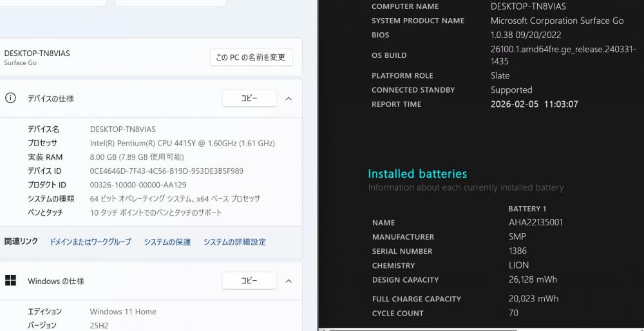The image size is (644, 331).
Task: Click the Installed batteries heading
Action: coord(417,174)
